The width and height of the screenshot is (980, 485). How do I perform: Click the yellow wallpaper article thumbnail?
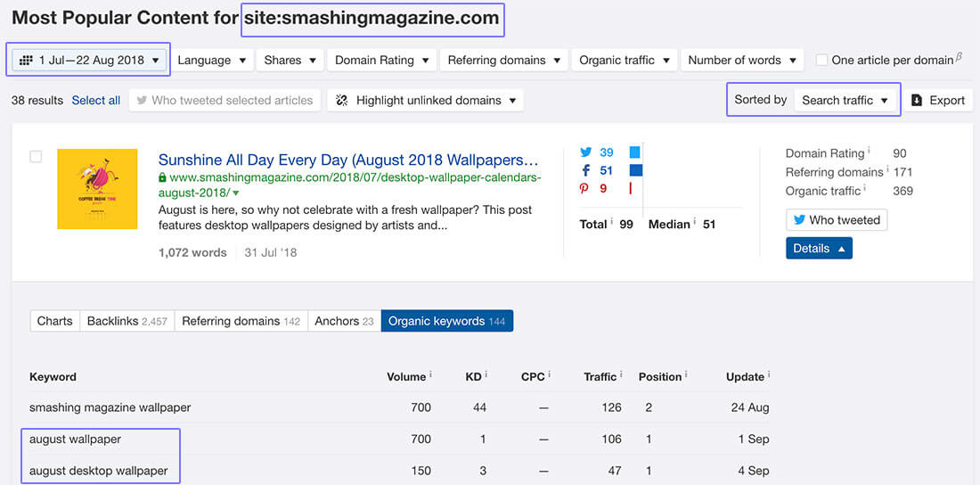click(97, 189)
